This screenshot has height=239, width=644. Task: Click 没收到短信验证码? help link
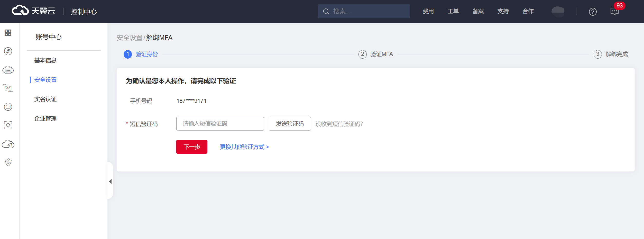click(x=339, y=124)
